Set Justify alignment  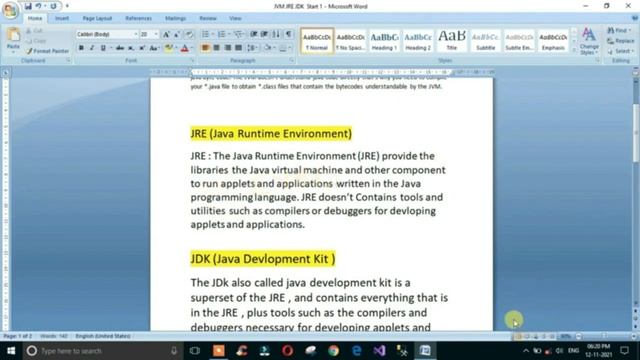tap(238, 48)
